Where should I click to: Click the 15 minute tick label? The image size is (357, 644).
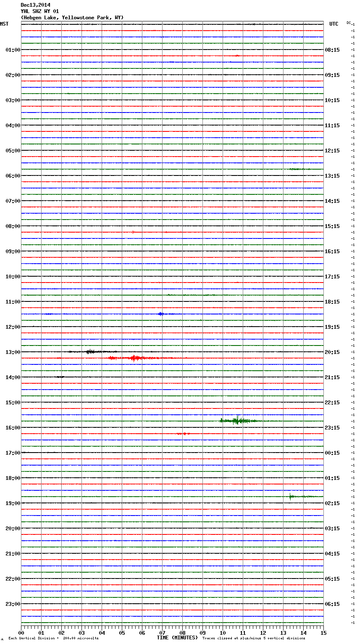[323, 633]
